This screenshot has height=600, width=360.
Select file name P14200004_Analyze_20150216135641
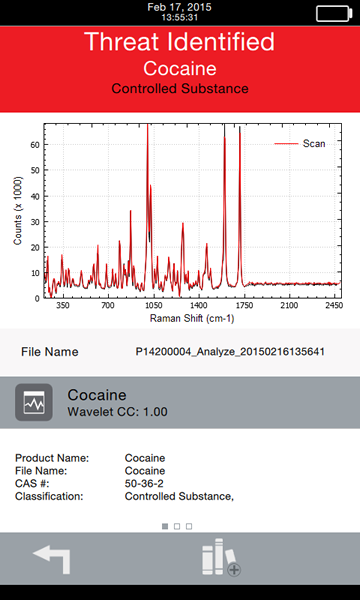(x=230, y=352)
